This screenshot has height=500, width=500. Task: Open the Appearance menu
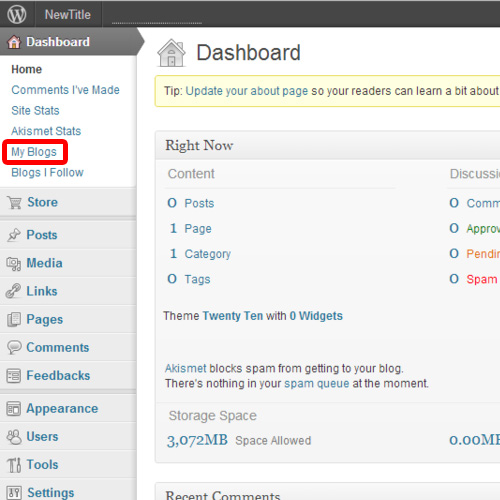click(x=68, y=409)
